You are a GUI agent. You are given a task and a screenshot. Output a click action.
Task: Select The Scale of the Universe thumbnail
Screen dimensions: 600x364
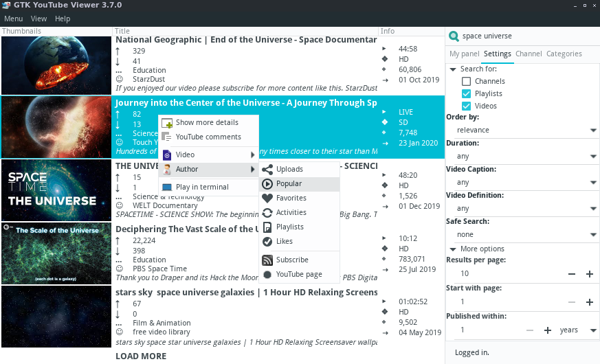(x=56, y=253)
